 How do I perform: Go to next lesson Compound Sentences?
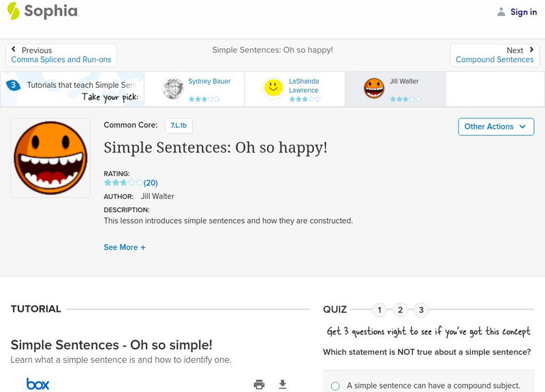(495, 55)
